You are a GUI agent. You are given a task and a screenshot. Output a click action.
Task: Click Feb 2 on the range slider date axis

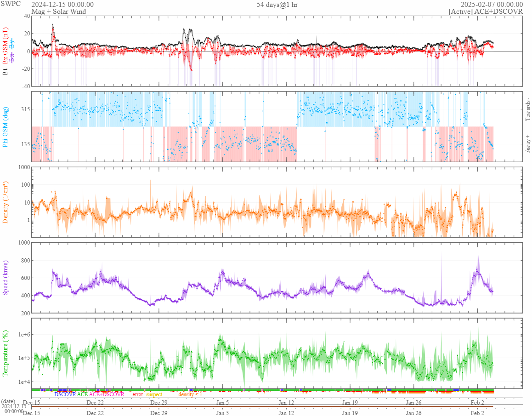click(x=477, y=413)
